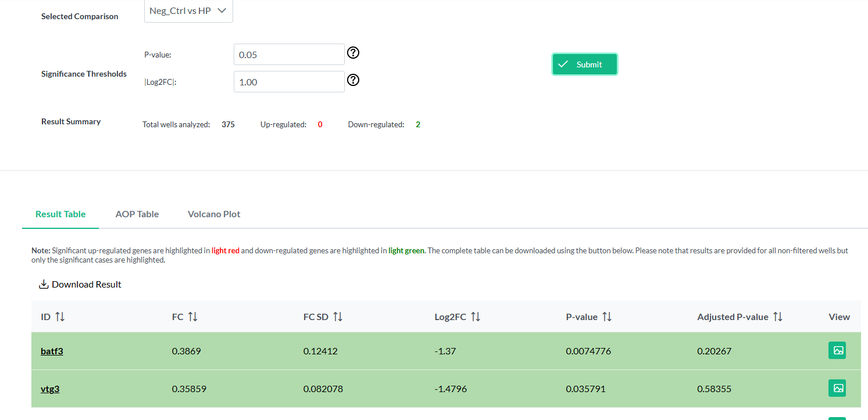
Task: Open the |Log2FC| help question icon
Action: 353,80
